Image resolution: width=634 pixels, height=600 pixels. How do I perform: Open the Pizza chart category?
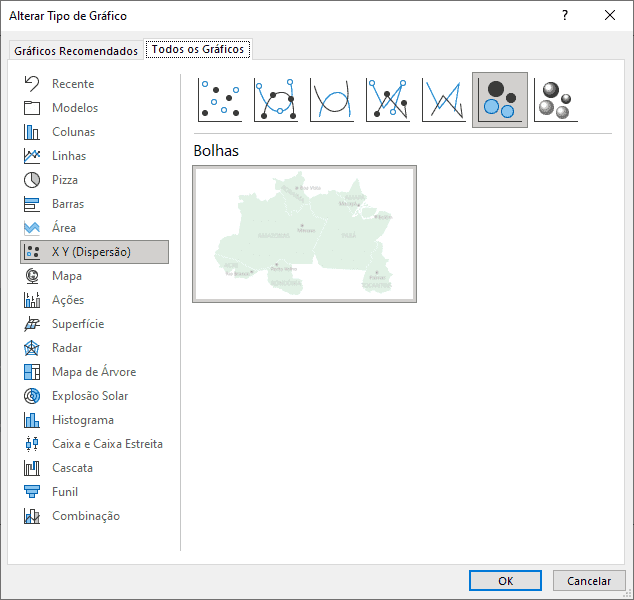click(x=64, y=180)
